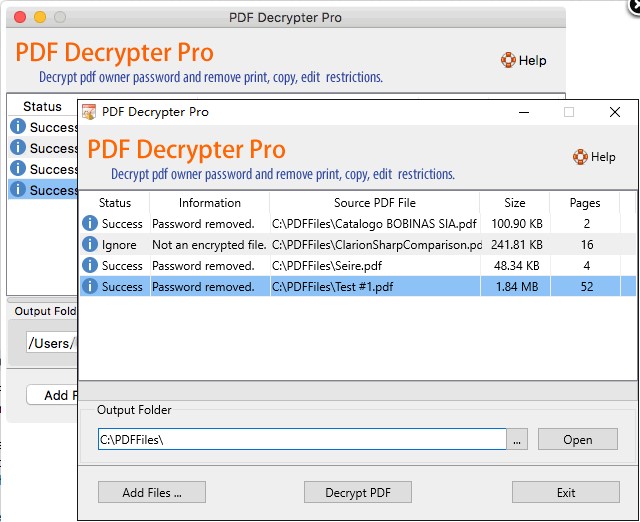Click the highlighted Success info icon in Mac window
This screenshot has height=522, width=640.
coord(18,189)
